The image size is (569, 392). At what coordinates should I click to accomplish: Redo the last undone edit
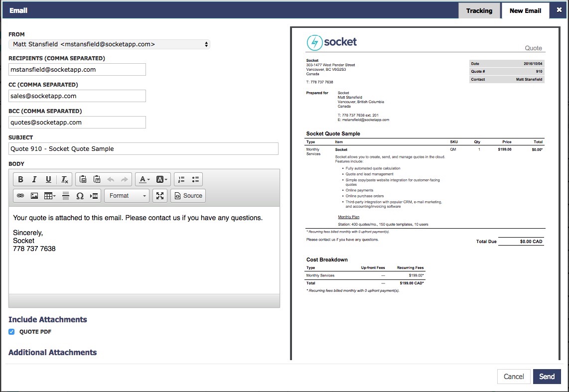pyautogui.click(x=125, y=179)
